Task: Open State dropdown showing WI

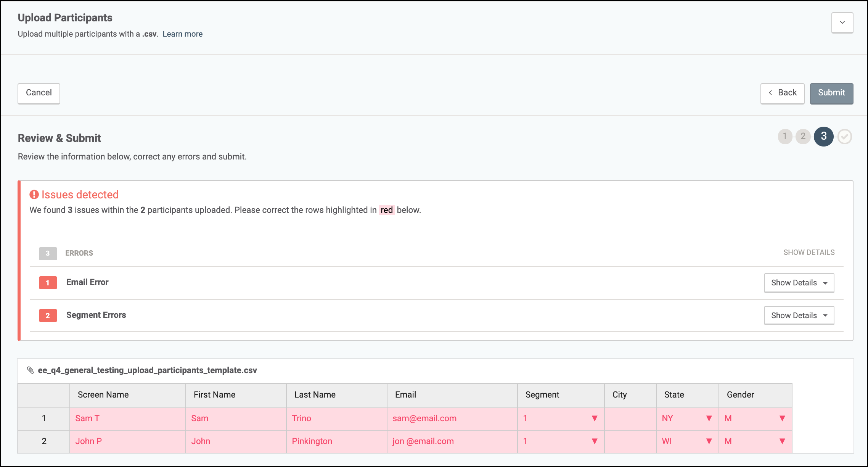Action: pos(709,441)
